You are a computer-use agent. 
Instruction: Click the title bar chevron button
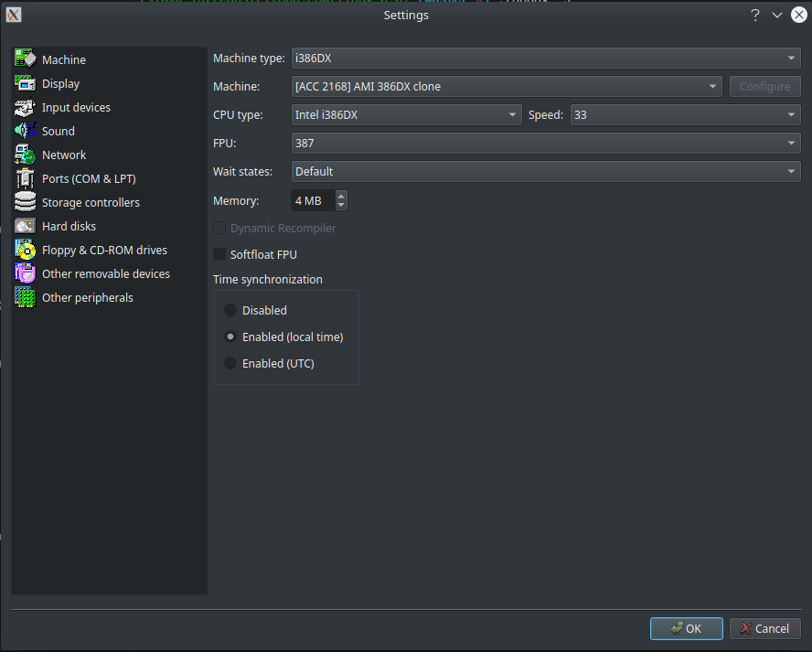point(776,15)
